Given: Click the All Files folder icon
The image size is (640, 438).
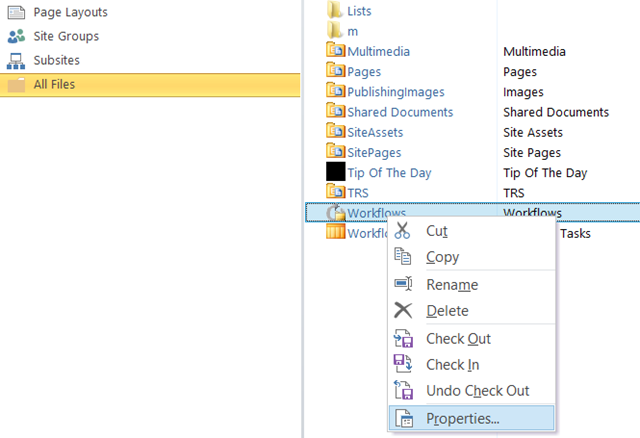Looking at the screenshot, I should click(16, 85).
